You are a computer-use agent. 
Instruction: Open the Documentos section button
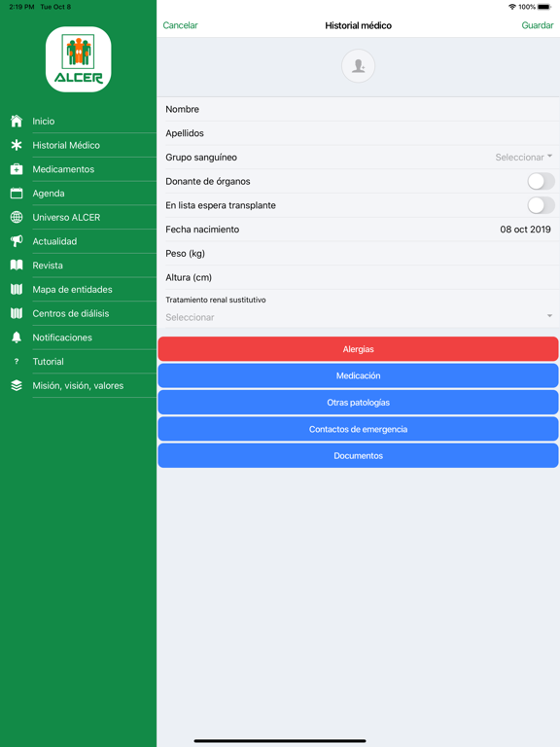358,456
